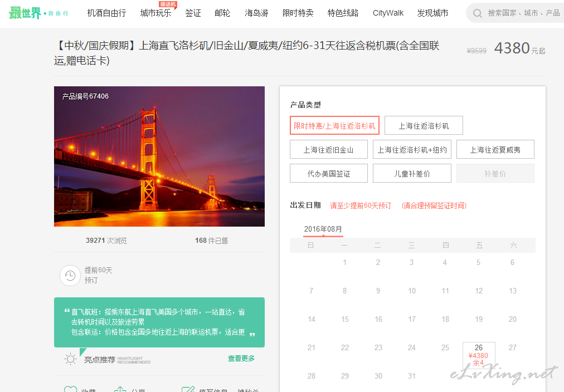Viewport: 564px width, 392px height.
Task: Open 限时特卖 in the navigation
Action: (298, 13)
